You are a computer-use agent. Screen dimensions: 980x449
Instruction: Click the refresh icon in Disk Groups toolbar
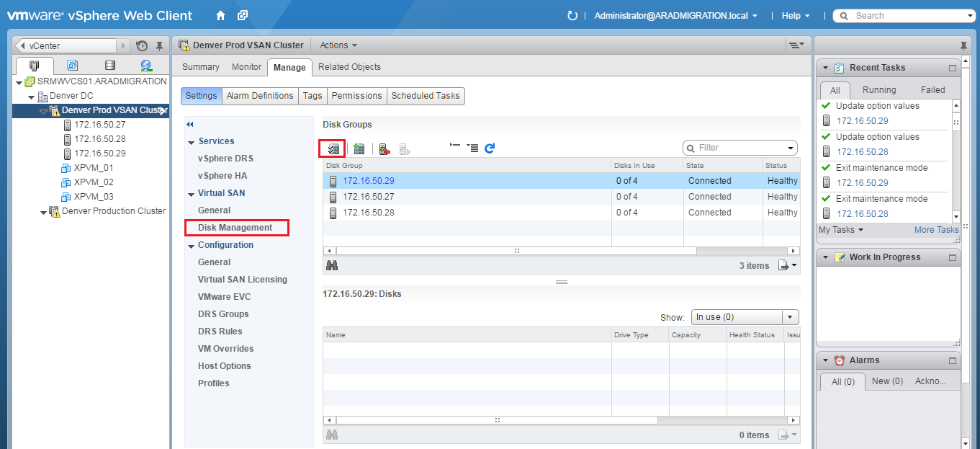489,147
